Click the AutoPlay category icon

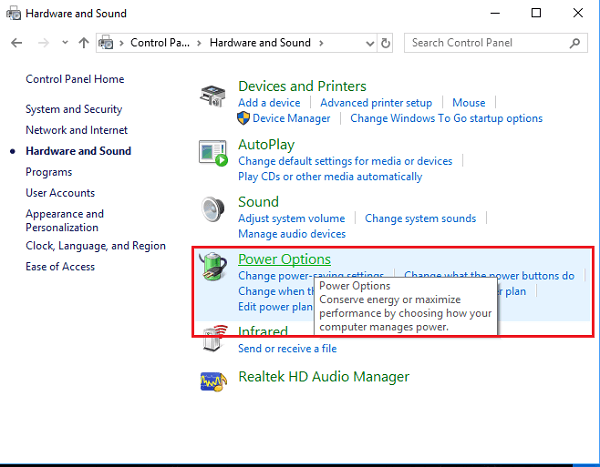[x=213, y=154]
